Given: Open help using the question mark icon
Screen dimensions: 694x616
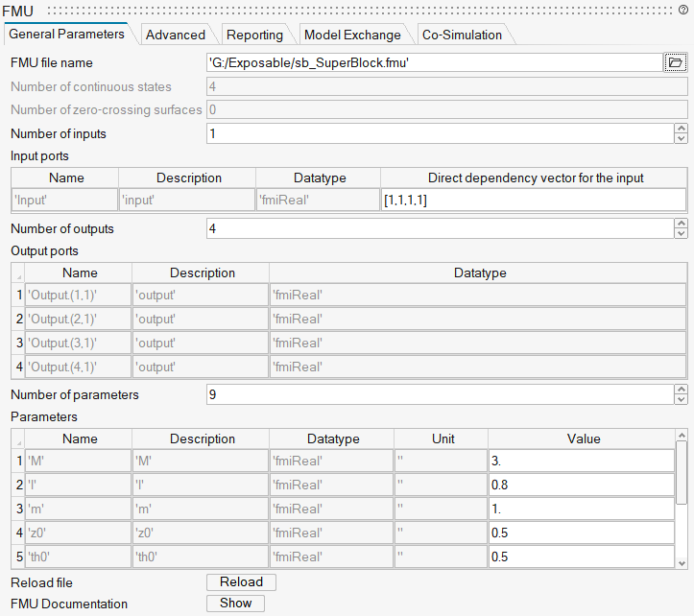Looking at the screenshot, I should [x=682, y=10].
